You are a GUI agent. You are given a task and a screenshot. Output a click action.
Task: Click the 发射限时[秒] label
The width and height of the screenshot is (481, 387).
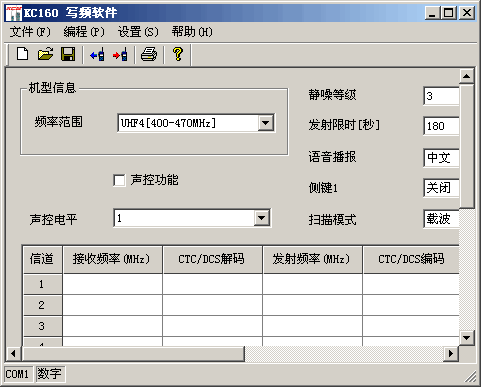click(x=344, y=125)
